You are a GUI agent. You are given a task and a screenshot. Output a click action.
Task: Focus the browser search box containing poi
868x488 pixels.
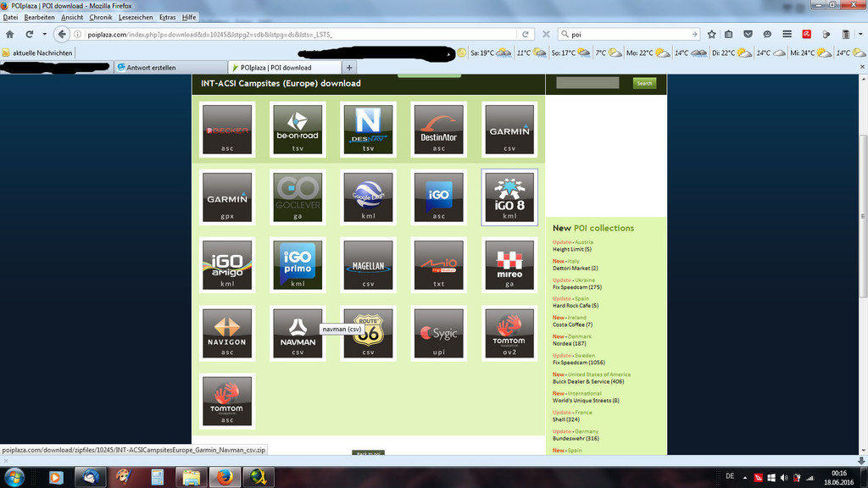(x=629, y=34)
